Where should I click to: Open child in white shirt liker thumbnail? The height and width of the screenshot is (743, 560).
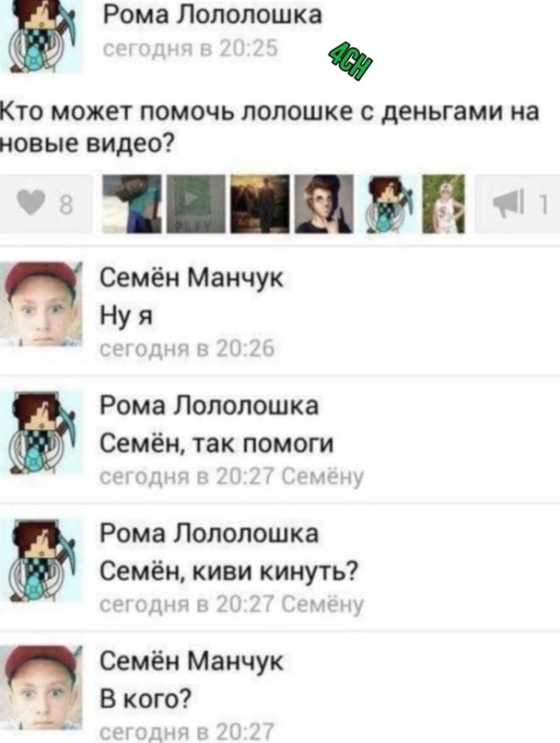tap(443, 203)
